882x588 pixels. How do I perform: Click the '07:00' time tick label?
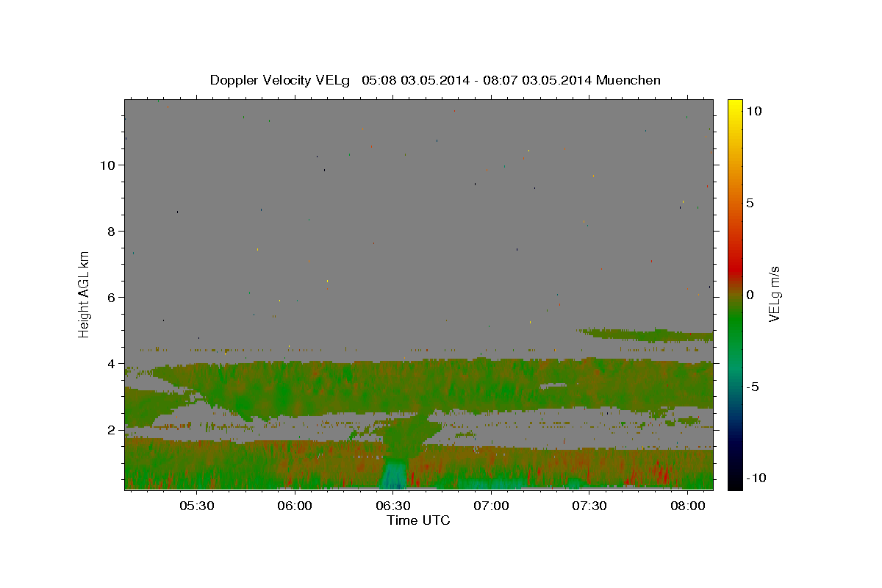click(491, 506)
